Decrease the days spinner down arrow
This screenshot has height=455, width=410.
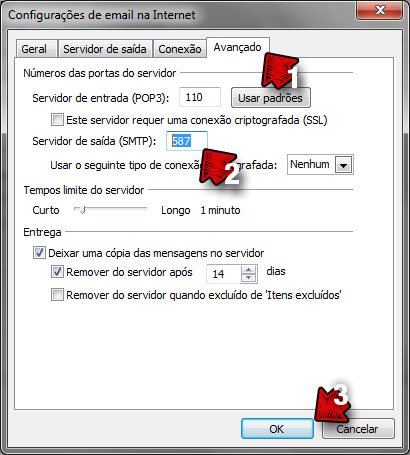[x=249, y=278]
